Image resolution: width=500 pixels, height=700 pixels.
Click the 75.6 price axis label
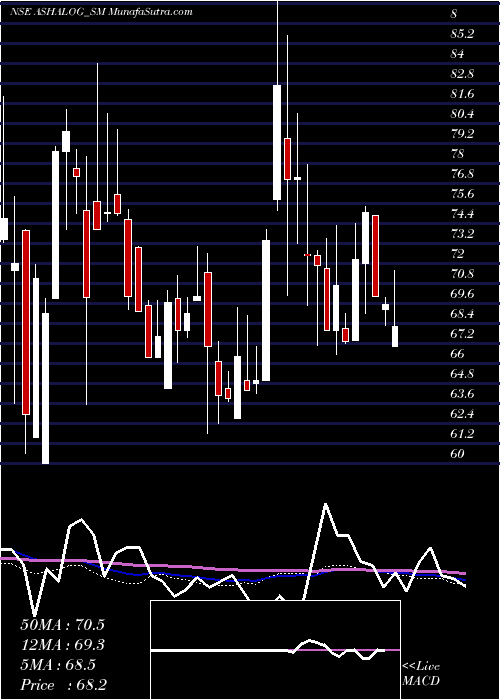tap(462, 194)
